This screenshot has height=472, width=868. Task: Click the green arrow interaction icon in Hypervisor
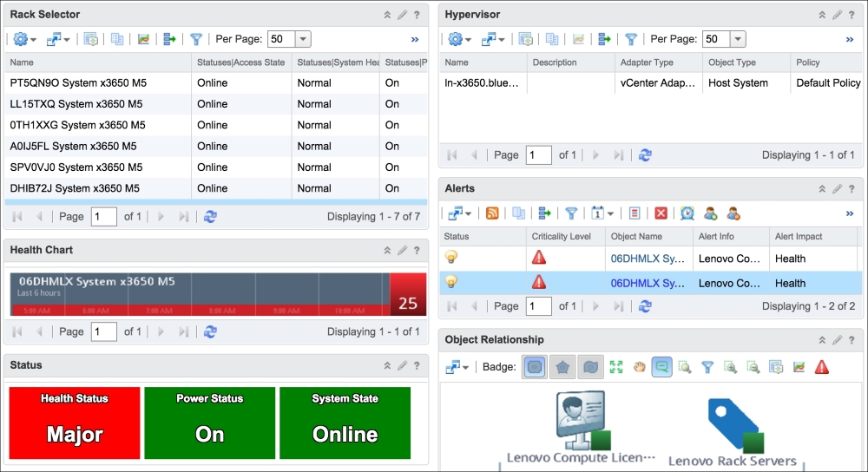tap(604, 39)
